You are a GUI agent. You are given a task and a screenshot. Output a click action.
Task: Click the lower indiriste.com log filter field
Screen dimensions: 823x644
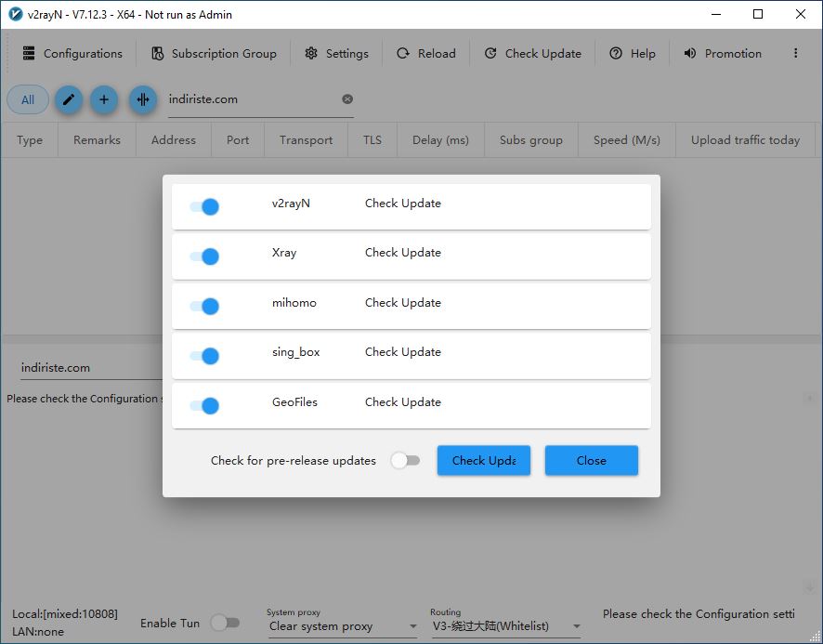pyautogui.click(x=91, y=368)
